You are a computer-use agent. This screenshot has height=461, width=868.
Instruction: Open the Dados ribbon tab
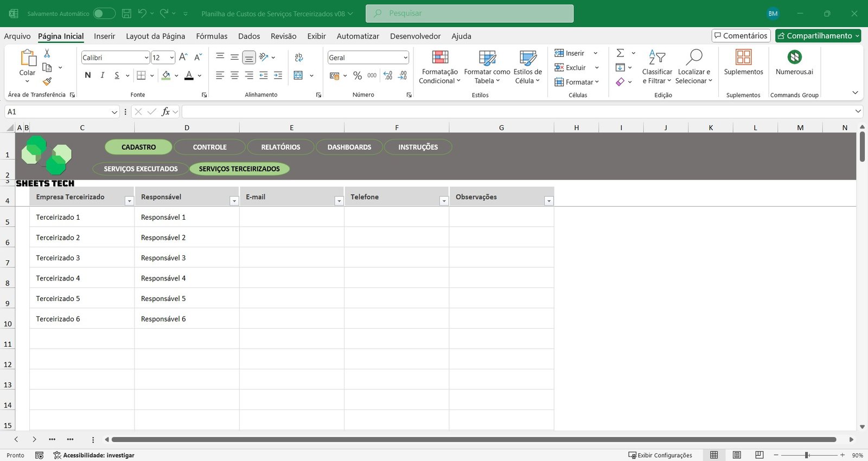[249, 36]
